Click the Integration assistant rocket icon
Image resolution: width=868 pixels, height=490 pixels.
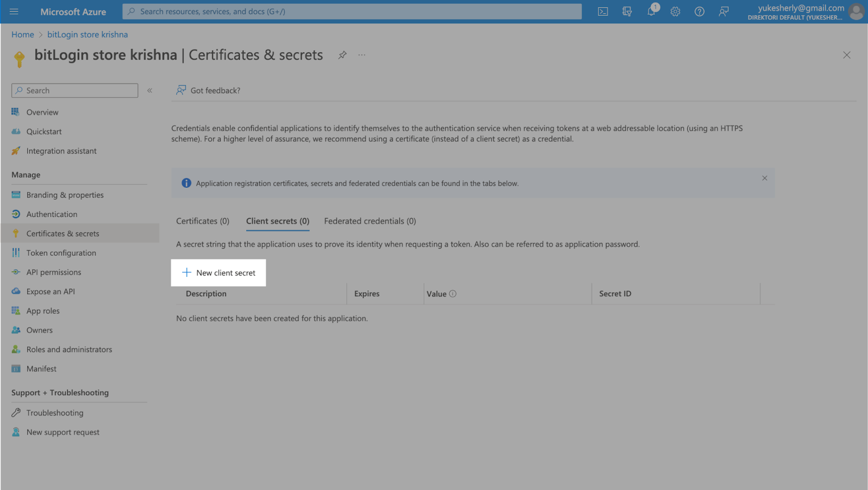pos(16,151)
